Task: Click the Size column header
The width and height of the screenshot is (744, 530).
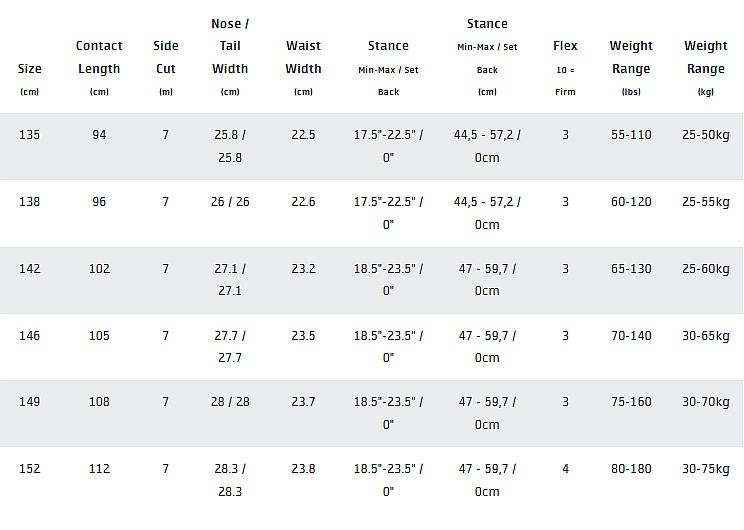Action: coord(29,69)
